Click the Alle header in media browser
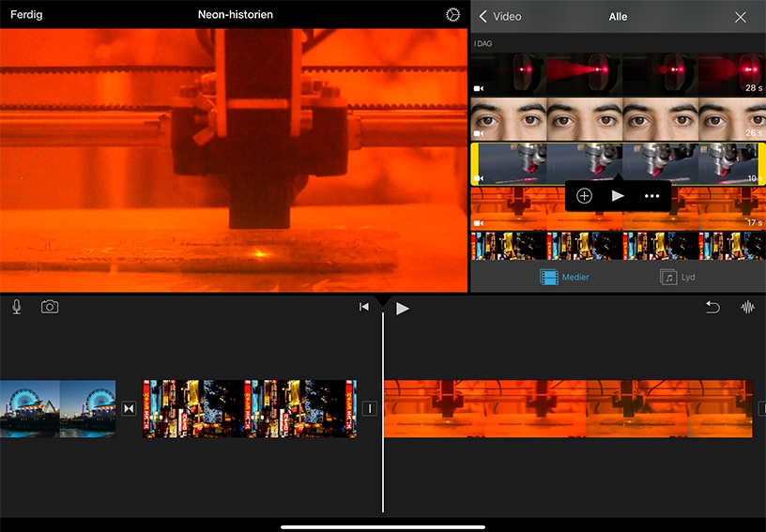The height and width of the screenshot is (532, 766). coord(618,17)
